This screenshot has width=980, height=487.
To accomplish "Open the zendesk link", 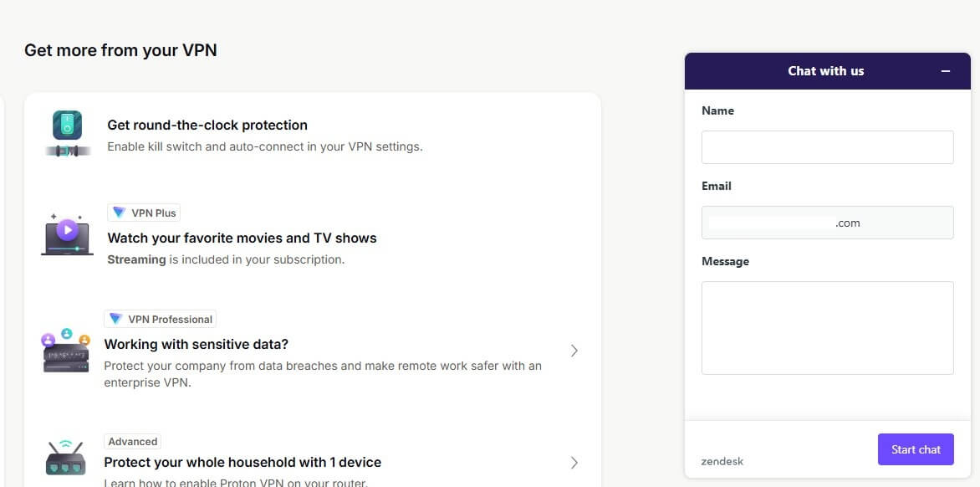I will (x=722, y=461).
